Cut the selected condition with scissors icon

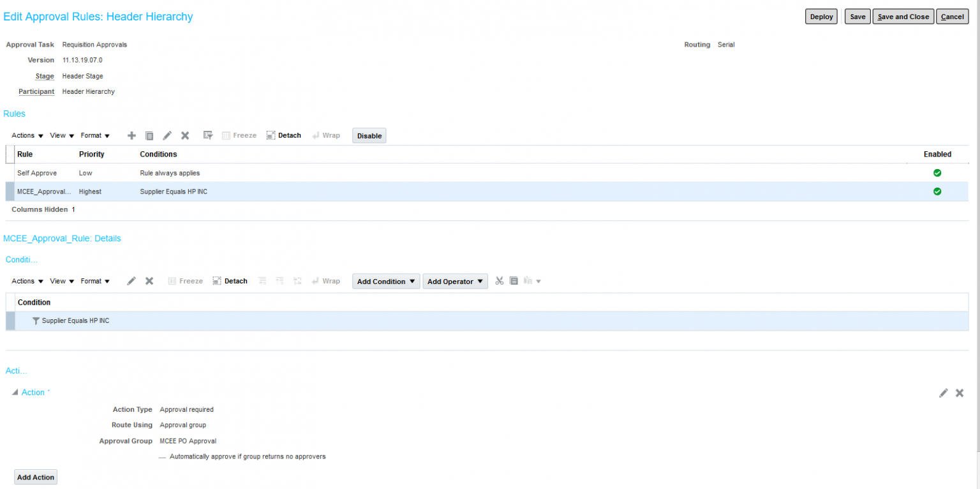point(500,281)
